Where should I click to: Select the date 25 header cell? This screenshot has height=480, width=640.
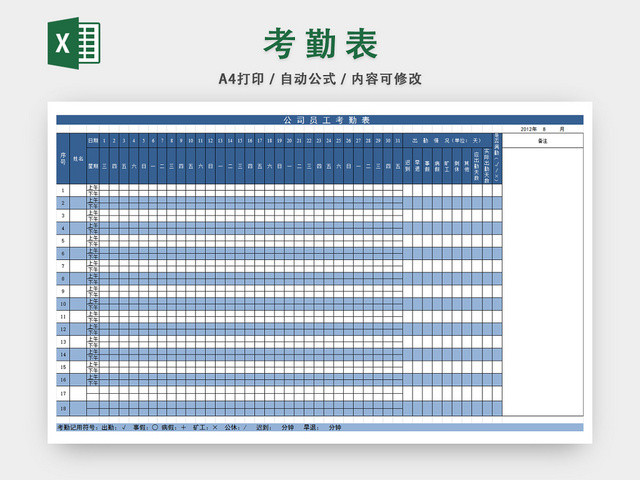(338, 140)
